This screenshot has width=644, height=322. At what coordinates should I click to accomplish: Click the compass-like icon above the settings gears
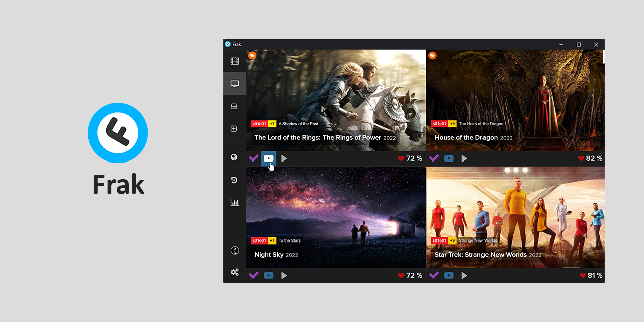click(235, 250)
